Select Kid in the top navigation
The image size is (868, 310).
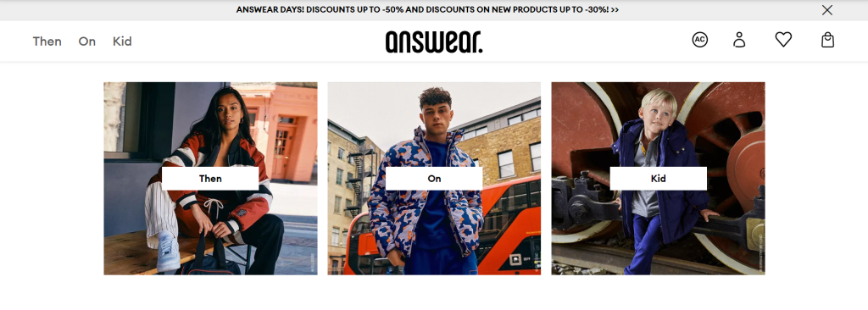click(x=122, y=42)
